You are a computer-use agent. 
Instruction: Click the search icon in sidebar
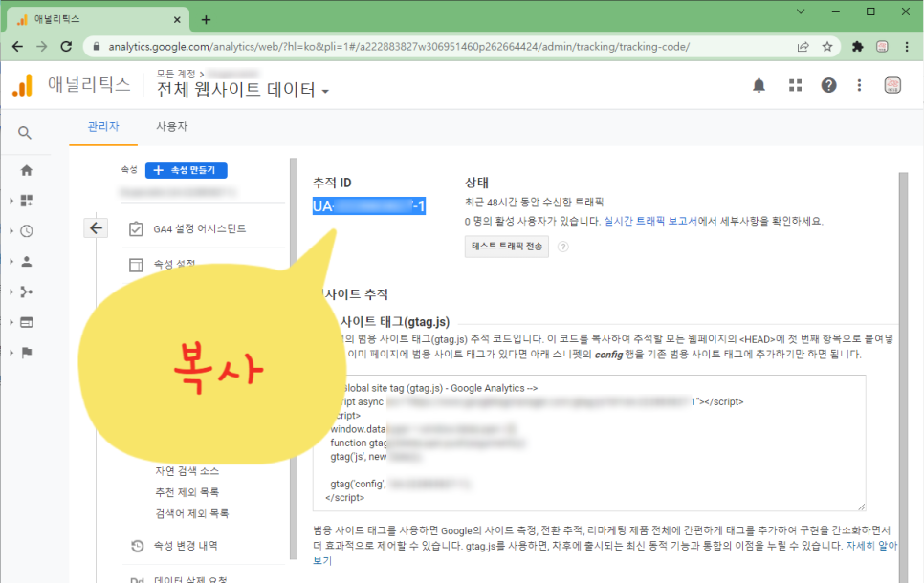[25, 133]
